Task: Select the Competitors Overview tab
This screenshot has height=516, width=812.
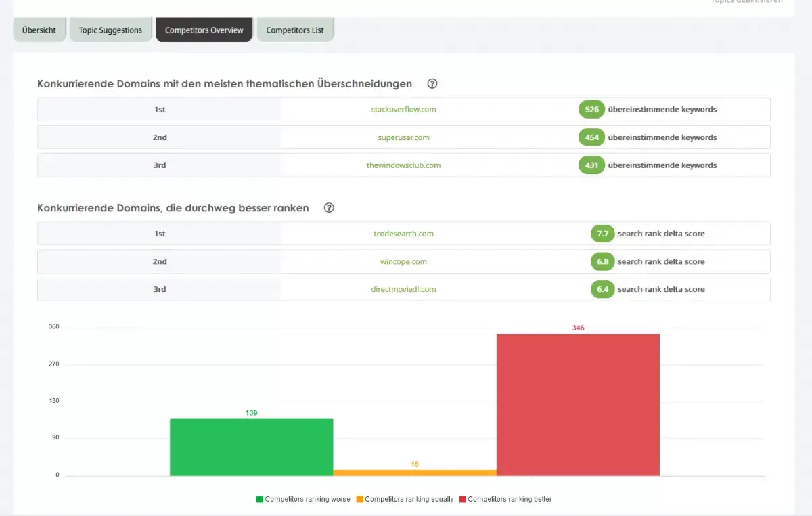Action: click(x=204, y=30)
